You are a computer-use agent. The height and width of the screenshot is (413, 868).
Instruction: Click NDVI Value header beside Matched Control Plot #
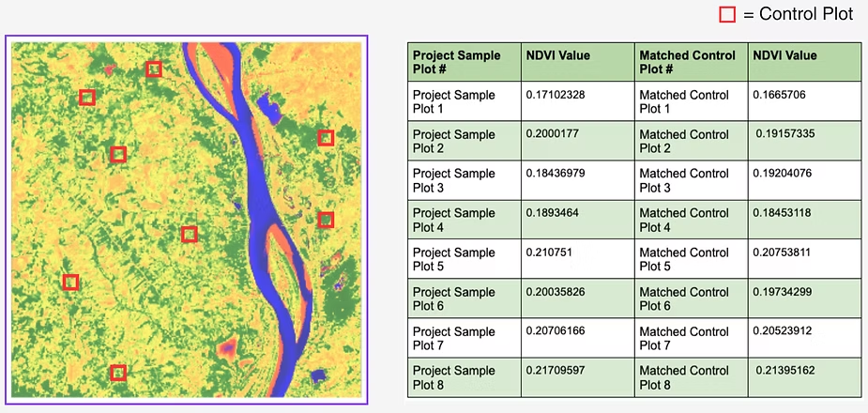click(x=804, y=62)
